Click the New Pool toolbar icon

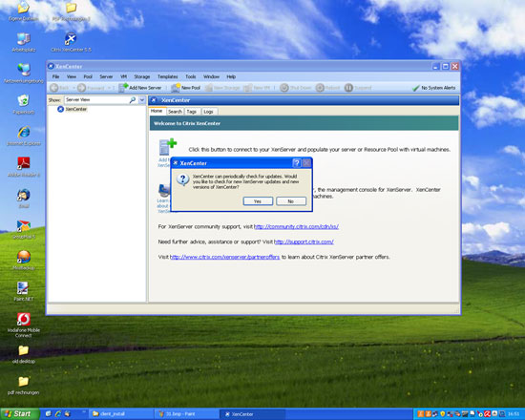[176, 88]
